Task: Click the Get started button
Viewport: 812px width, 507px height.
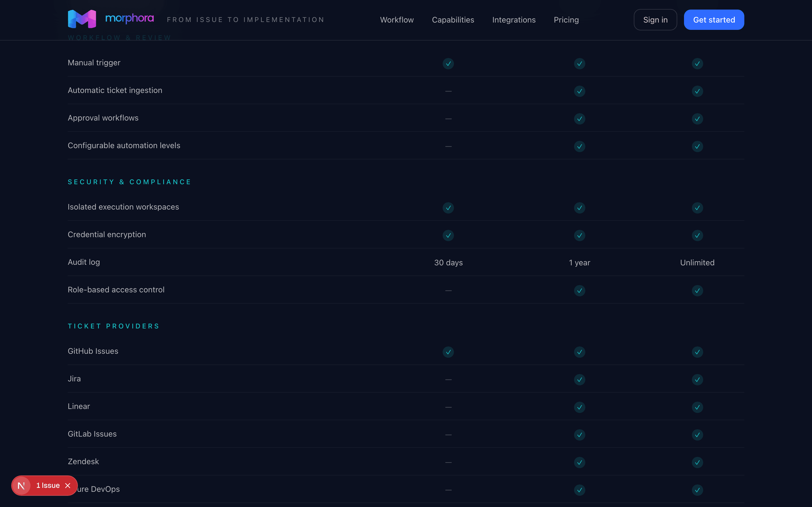Action: point(714,19)
